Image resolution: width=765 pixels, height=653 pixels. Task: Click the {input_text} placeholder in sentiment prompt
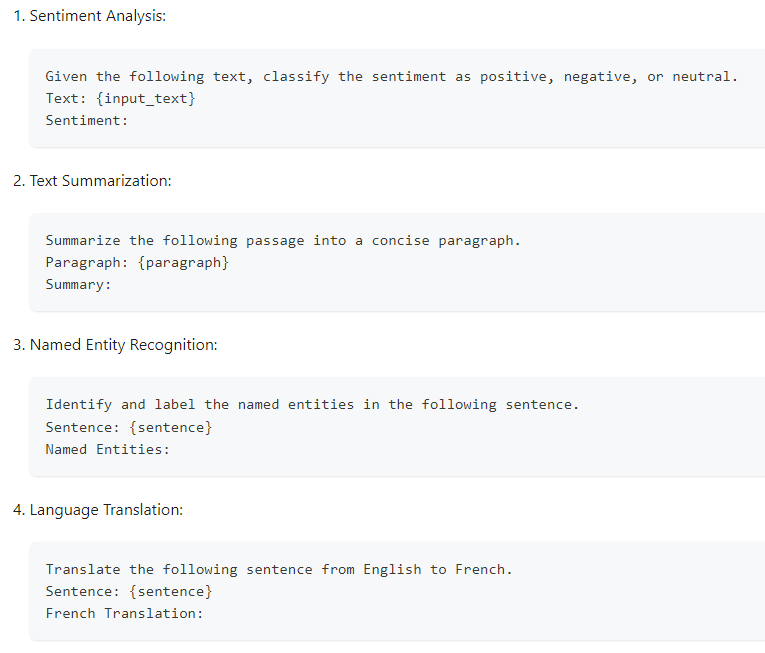coord(145,99)
